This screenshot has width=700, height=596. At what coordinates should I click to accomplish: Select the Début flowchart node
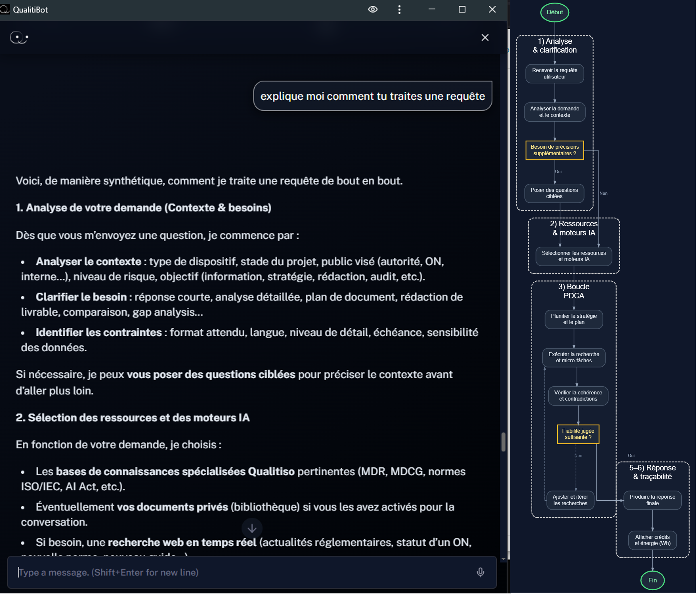tap(555, 12)
